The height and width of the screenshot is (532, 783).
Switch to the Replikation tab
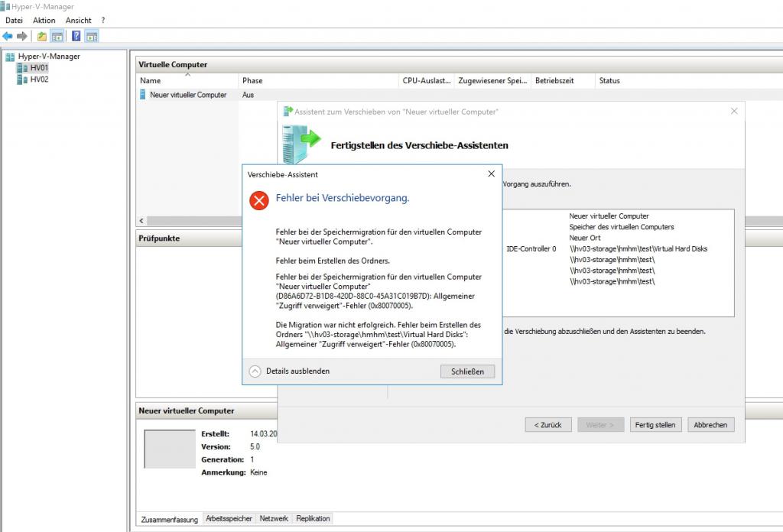313,518
